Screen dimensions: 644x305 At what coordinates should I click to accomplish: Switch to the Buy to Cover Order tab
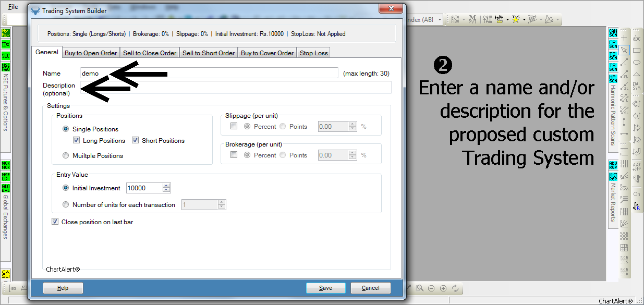point(268,53)
